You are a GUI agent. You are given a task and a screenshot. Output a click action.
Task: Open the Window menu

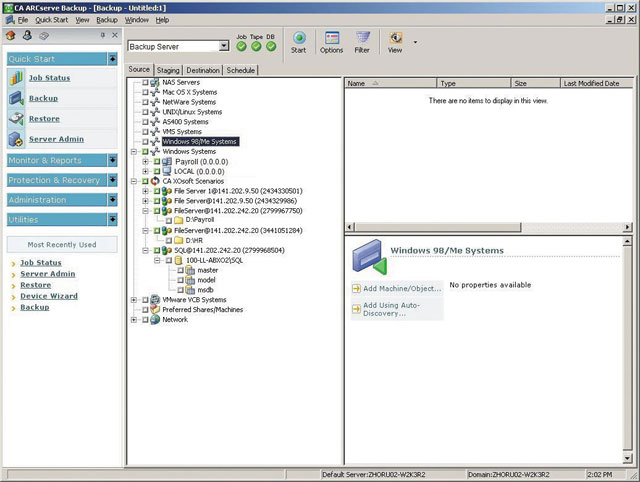[x=137, y=20]
